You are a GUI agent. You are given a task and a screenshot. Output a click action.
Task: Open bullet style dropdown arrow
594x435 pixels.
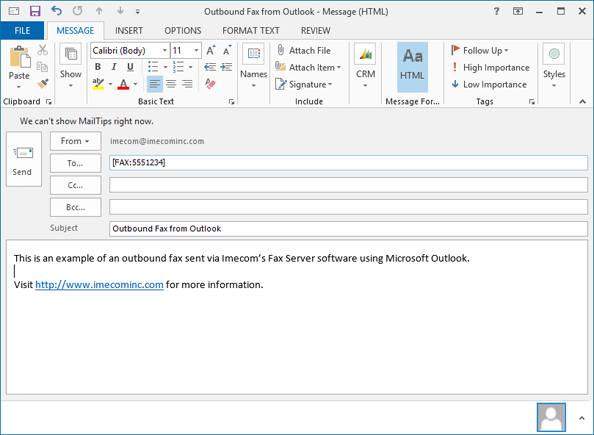pyautogui.click(x=166, y=67)
